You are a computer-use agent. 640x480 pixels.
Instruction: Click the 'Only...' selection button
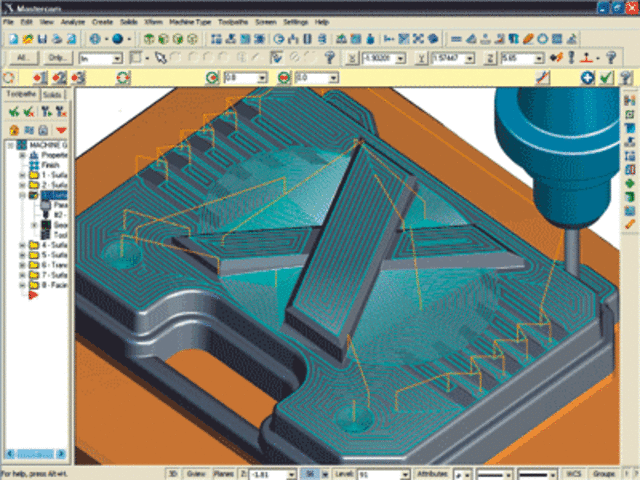click(58, 58)
